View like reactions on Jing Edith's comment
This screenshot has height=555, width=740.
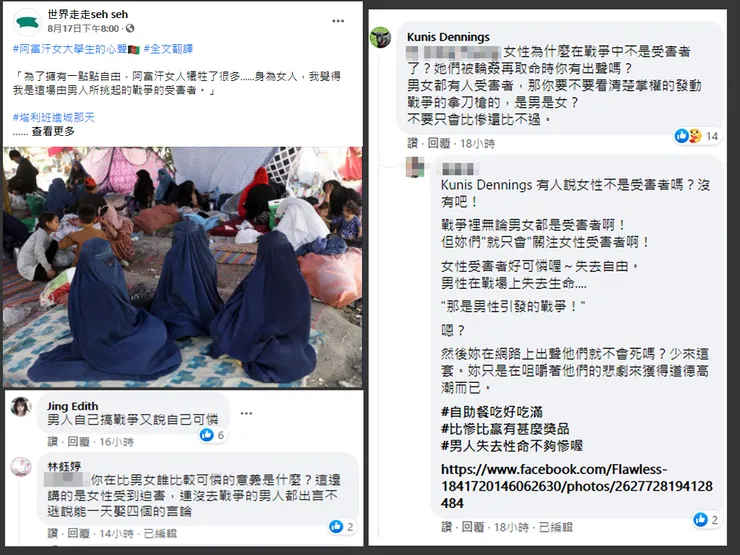tap(212, 435)
